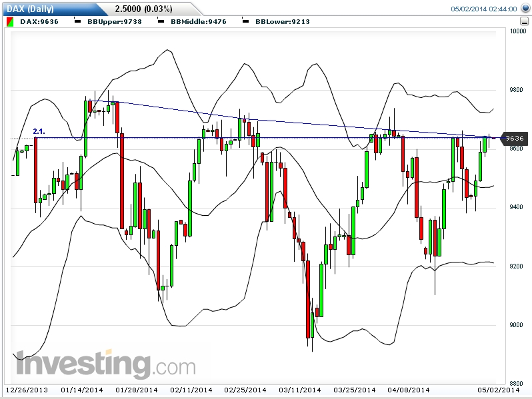
Task: Click the 9000 price axis label
Action: (x=516, y=325)
